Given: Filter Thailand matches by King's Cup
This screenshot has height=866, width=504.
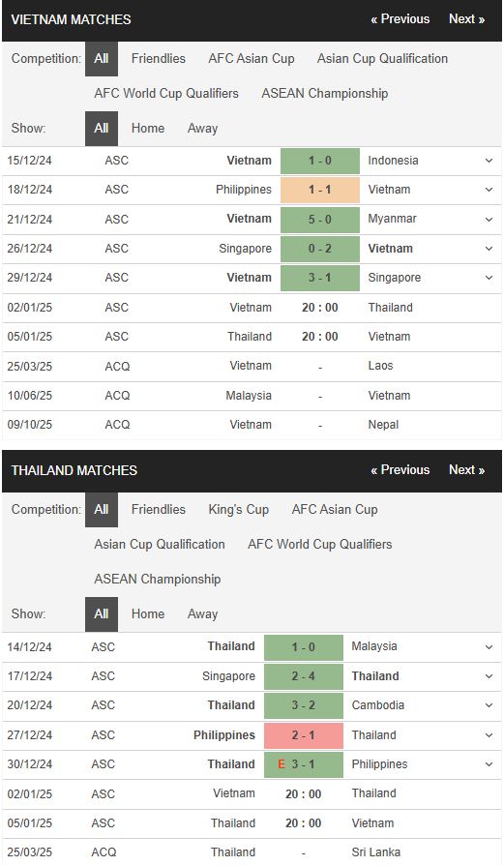Looking at the screenshot, I should (x=239, y=510).
